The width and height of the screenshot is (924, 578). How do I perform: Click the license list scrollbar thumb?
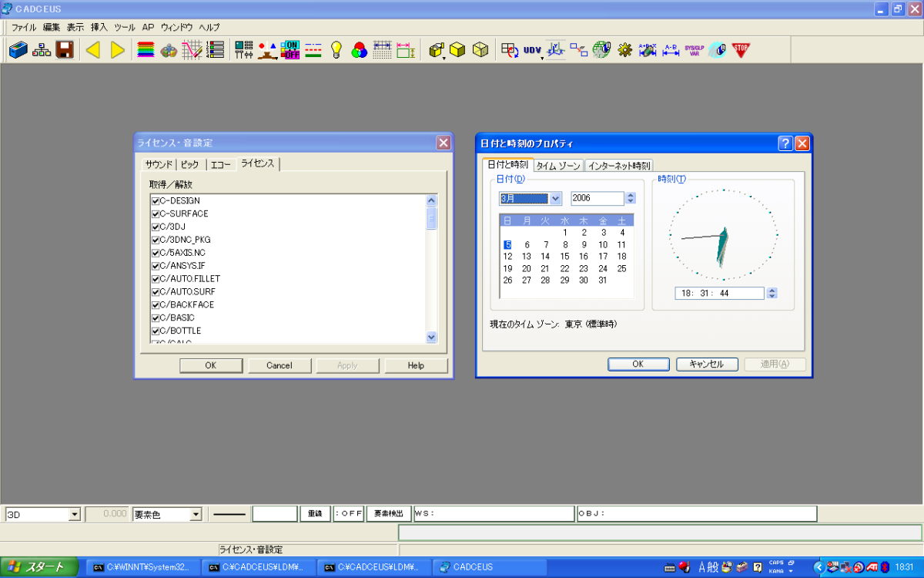pos(431,218)
